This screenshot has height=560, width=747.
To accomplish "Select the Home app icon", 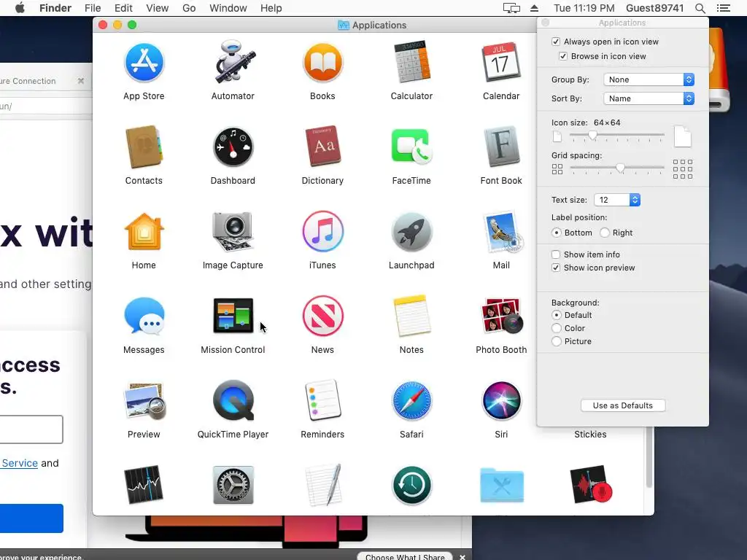I will [144, 232].
